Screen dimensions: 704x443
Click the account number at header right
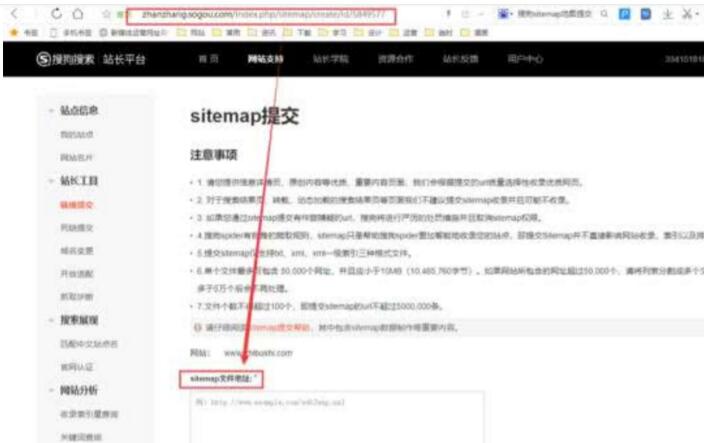pos(684,59)
